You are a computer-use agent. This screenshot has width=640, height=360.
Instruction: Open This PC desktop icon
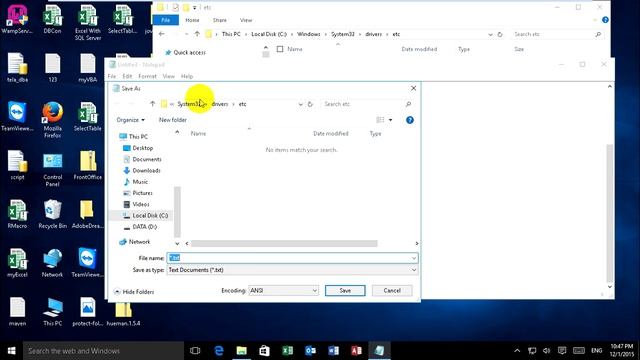pos(52,311)
